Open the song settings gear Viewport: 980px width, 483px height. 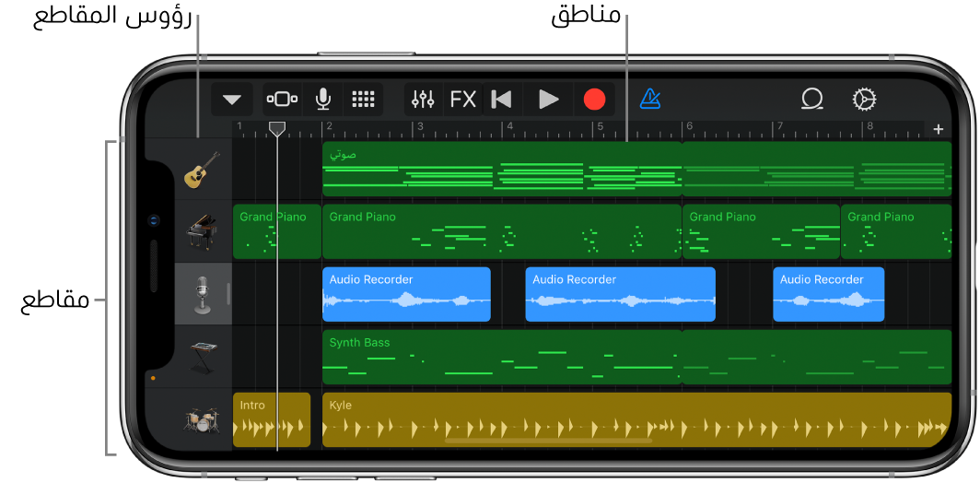(864, 100)
